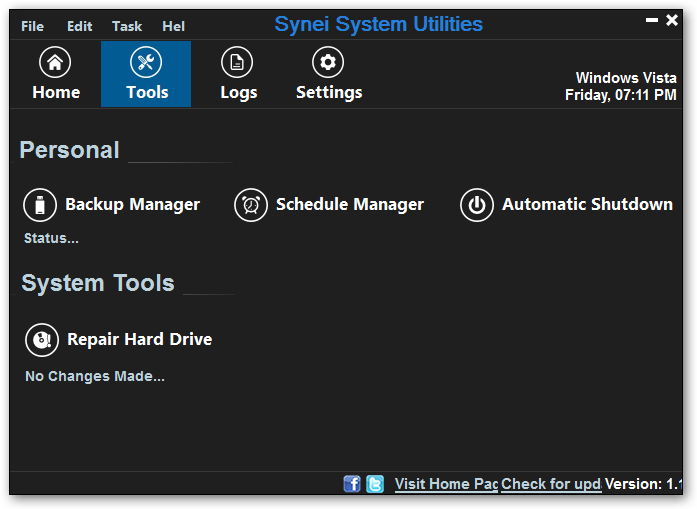Click the Repair Hard Drive disk icon
Viewport: 697px width, 509px height.
click(42, 340)
